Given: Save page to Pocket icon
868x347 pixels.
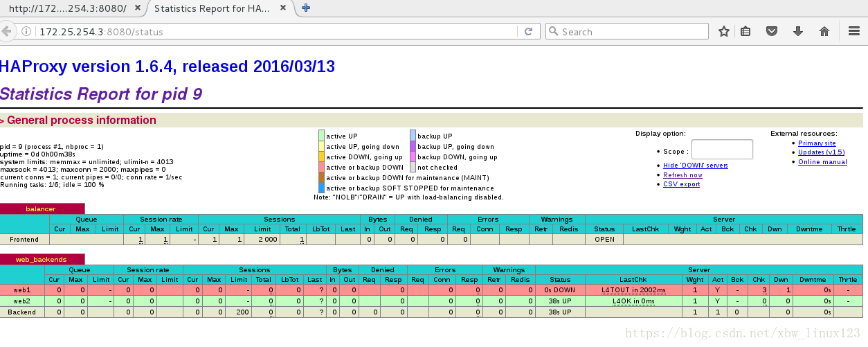Looking at the screenshot, I should click(772, 31).
